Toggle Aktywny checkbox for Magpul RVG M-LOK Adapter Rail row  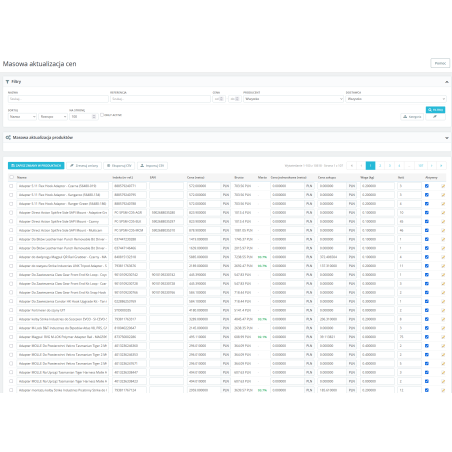(427, 337)
